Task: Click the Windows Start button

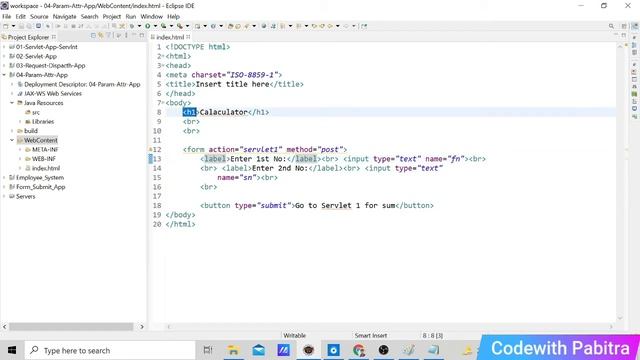Action: pyautogui.click(x=12, y=350)
